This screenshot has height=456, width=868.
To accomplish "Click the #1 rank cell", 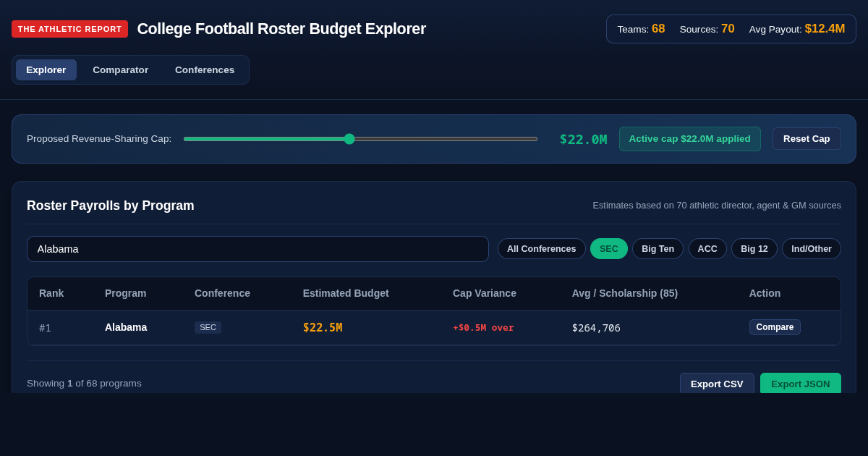I will (45, 328).
